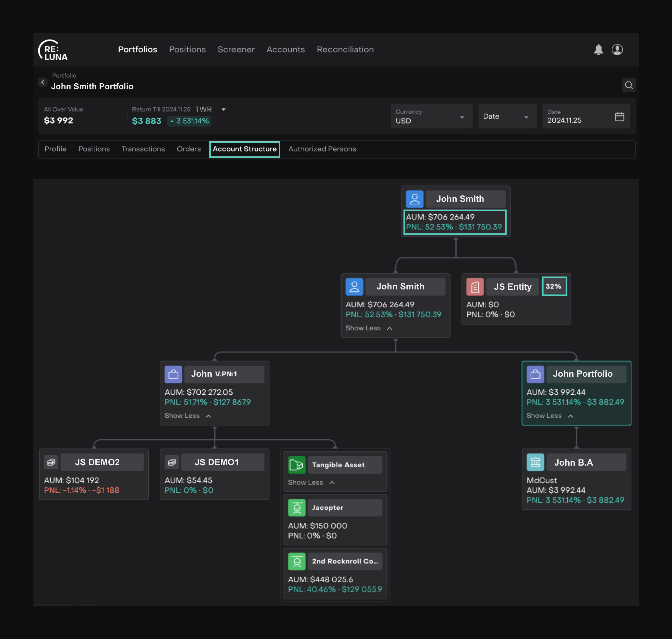
Task: Open the user profile icon
Action: click(617, 50)
